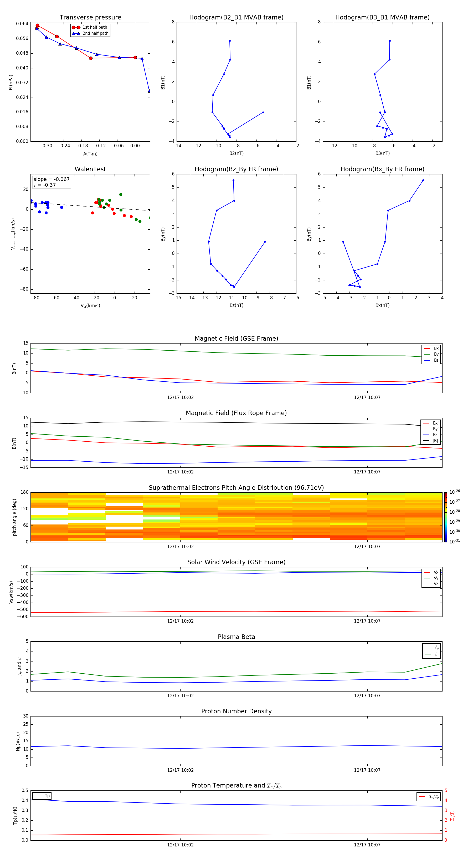Select the 'Tp(10^6K)' y-axis label
The image size is (473, 868).
pyautogui.click(x=15, y=815)
